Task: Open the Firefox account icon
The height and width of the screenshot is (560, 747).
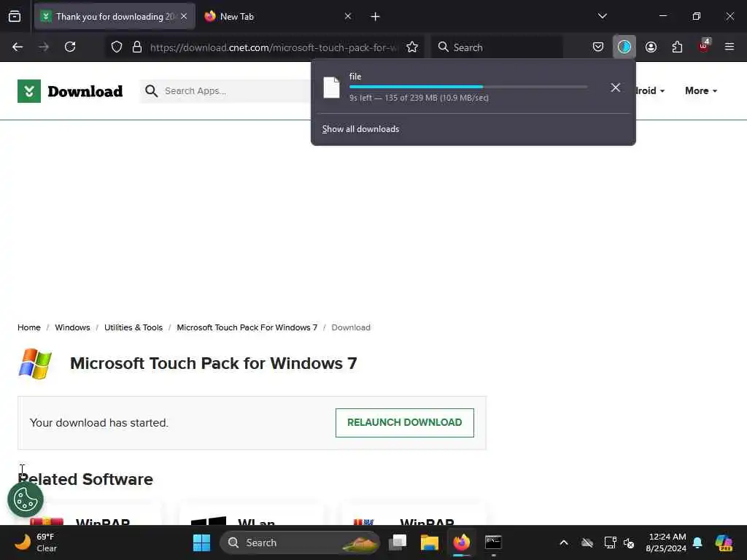Action: tap(651, 47)
